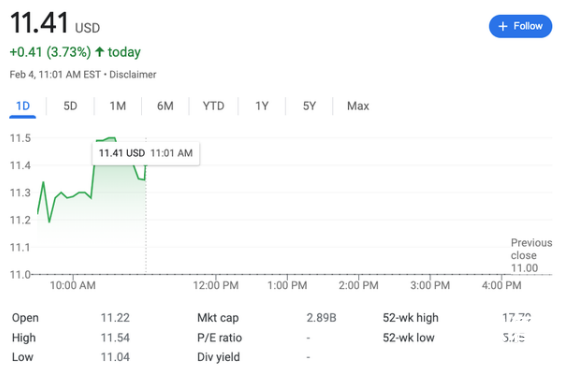
Task: Select the 1D chart range tab
Action: click(x=23, y=106)
